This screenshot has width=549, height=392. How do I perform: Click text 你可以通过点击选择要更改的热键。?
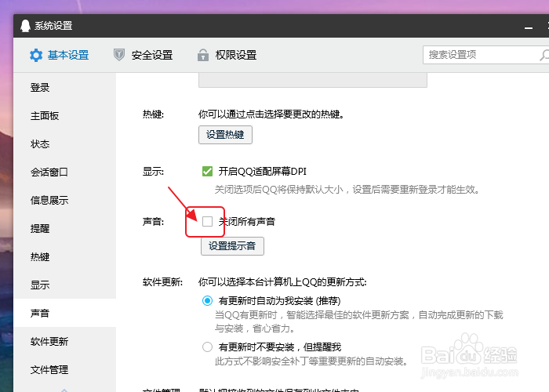(271, 114)
